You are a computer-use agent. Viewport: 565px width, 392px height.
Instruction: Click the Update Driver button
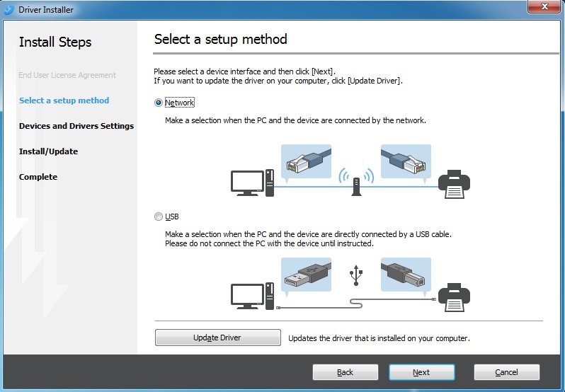point(217,338)
